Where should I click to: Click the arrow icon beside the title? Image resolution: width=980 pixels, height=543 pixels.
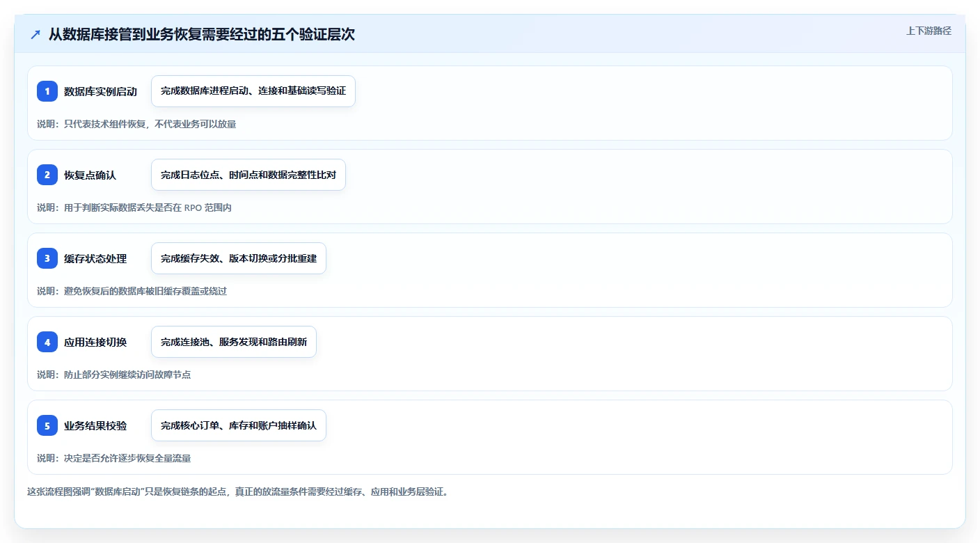(35, 34)
